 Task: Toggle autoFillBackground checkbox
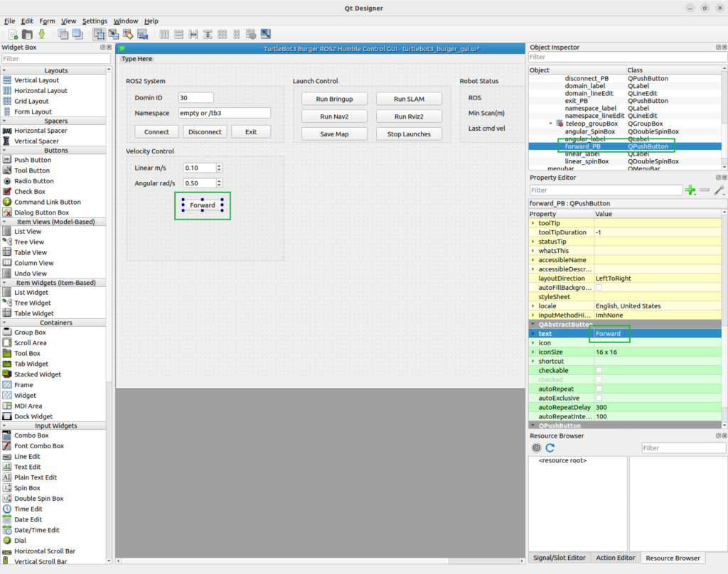click(599, 288)
